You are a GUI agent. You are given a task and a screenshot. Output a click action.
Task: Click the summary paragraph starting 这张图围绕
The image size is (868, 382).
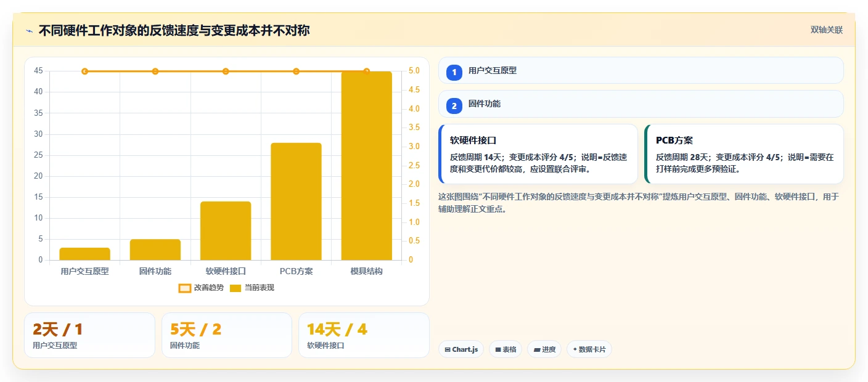(639, 203)
